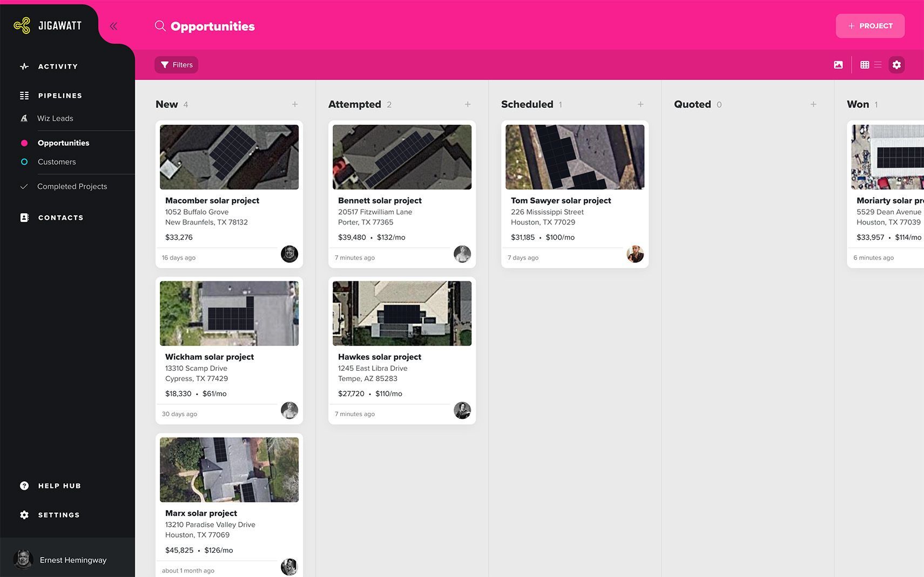The width and height of the screenshot is (924, 577).
Task: Open board settings gear icon
Action: (896, 65)
